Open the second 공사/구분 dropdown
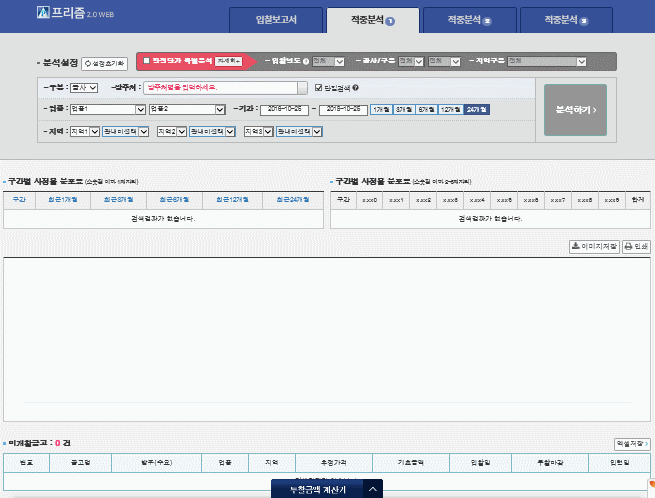The height and width of the screenshot is (498, 655). click(x=444, y=61)
